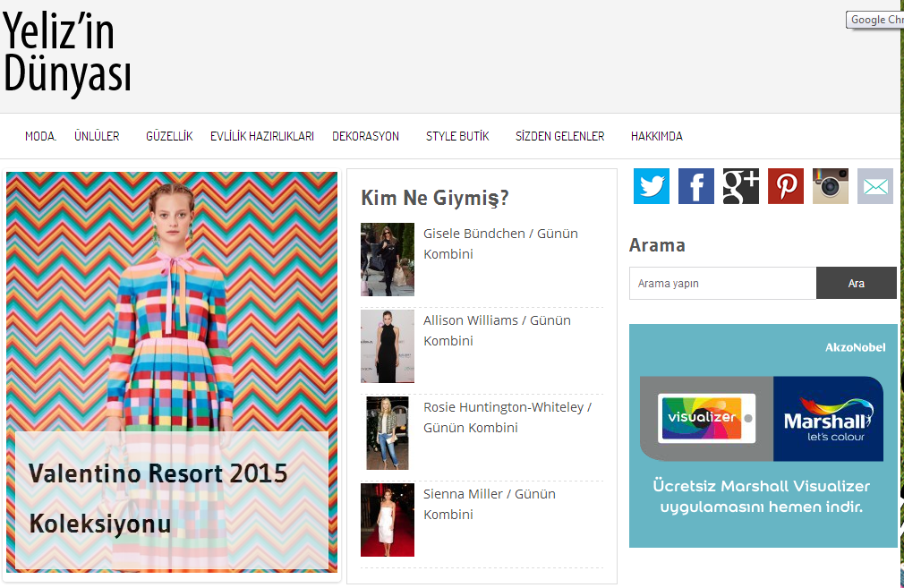Open the MODA menu item
904x588 pixels.
pos(40,137)
